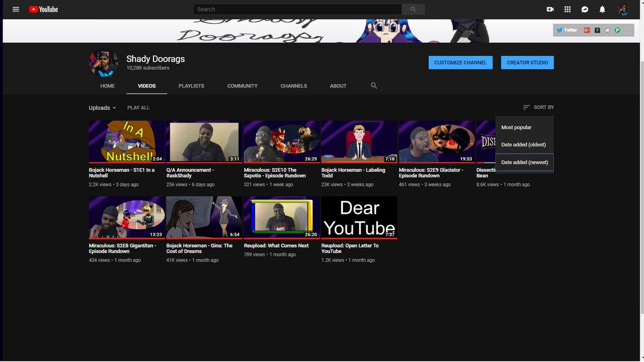Open Miraculous S2E9 Glaciator thumbnail
Image resolution: width=644 pixels, height=362 pixels.
(x=437, y=142)
